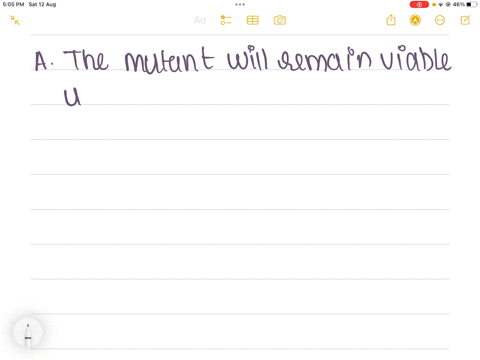Screen dimensions: 480x360
Task: Tap the minimized pencil tool palette
Action: point(28,333)
